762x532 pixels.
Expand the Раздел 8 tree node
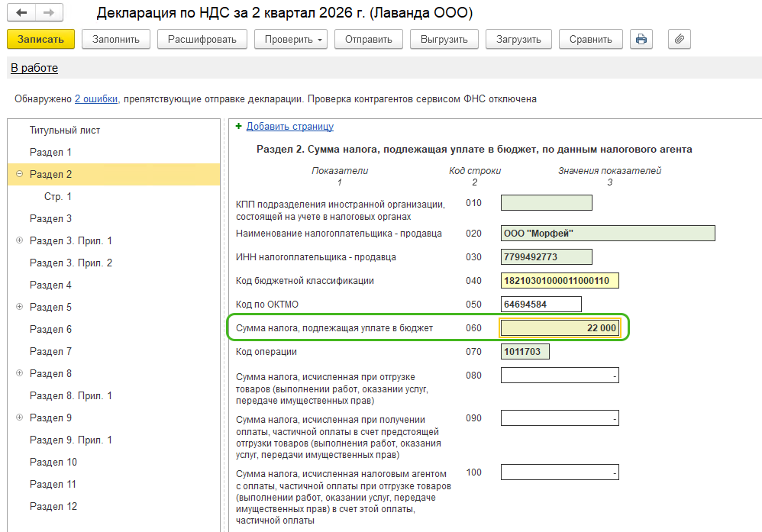pyautogui.click(x=19, y=373)
